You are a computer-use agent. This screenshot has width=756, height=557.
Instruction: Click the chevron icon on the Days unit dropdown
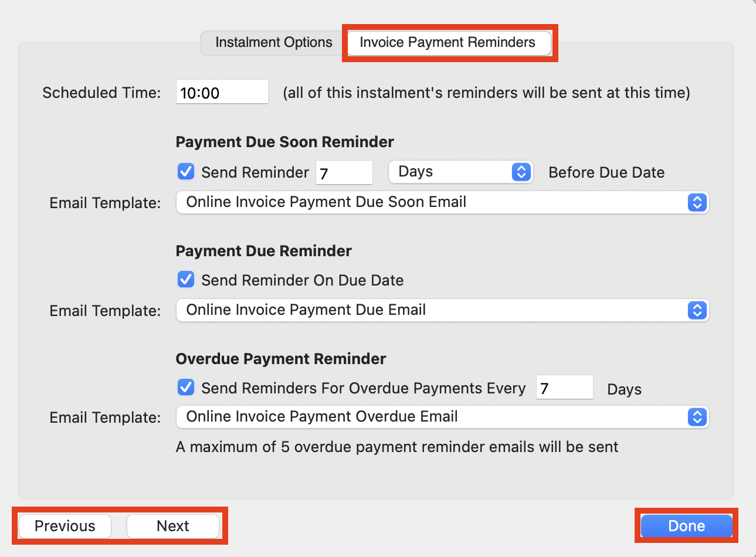coord(521,172)
